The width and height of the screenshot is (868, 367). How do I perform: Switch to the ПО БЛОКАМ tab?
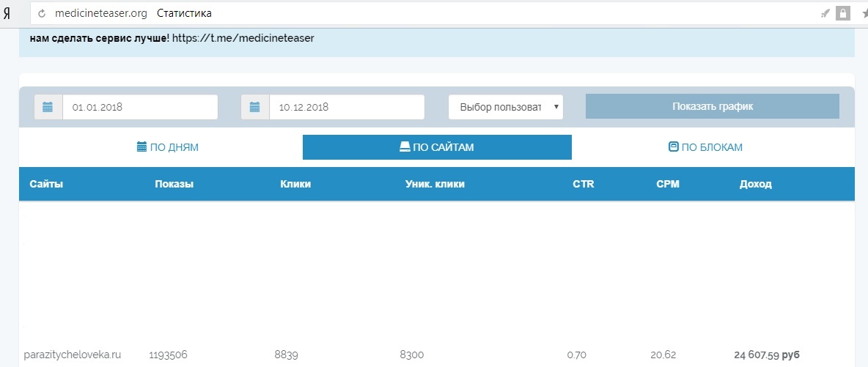705,147
